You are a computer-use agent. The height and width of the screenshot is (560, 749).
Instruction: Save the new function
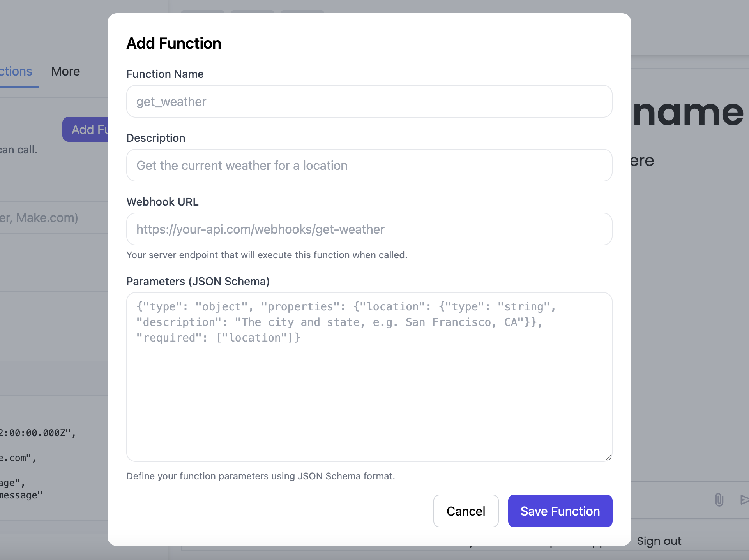pyautogui.click(x=560, y=511)
